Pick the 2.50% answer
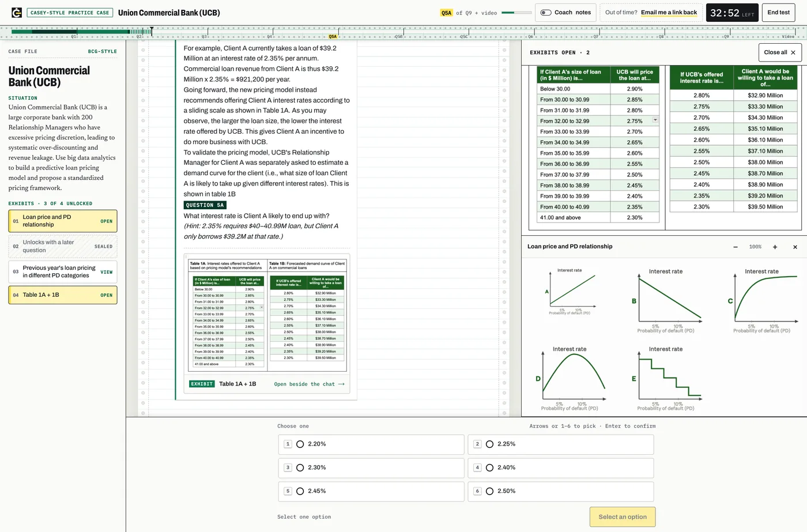Screen dimensions: 807x532 [561, 492]
